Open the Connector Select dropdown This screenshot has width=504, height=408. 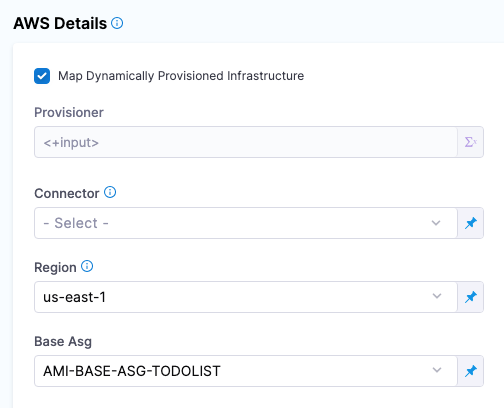(x=246, y=223)
